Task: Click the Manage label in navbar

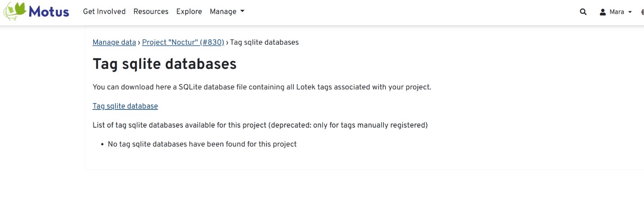Action: pyautogui.click(x=223, y=12)
